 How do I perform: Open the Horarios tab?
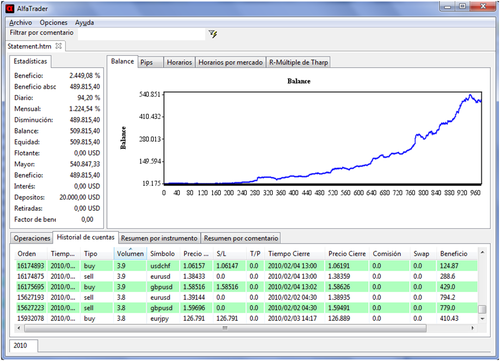click(x=179, y=62)
